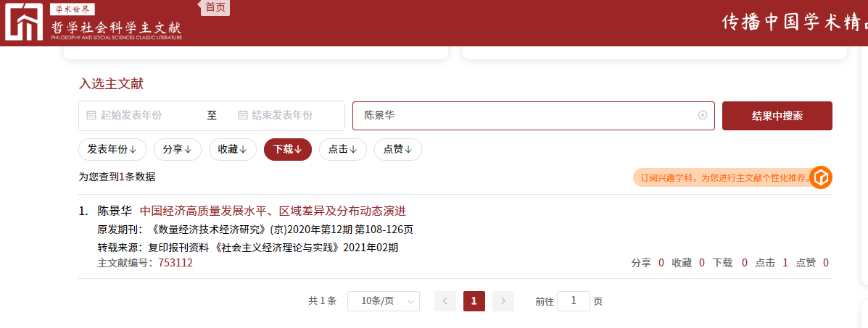868x328 pixels.
Task: Click the 前往 page number input field
Action: 573,301
